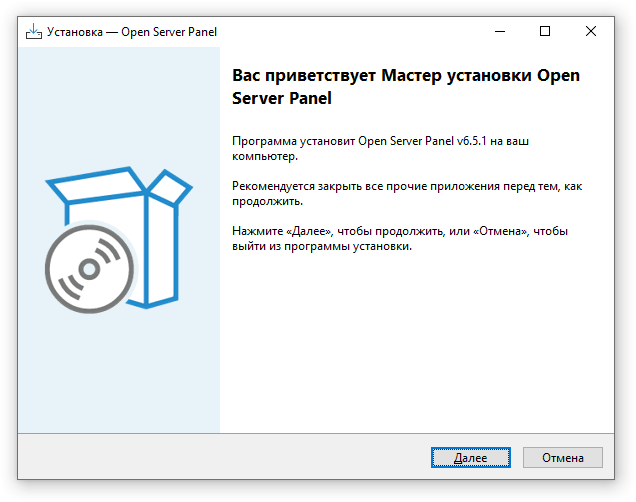Screen dimensions: 636x502
Task: Click the text 'выйти из программы установки'
Action: coord(322,247)
